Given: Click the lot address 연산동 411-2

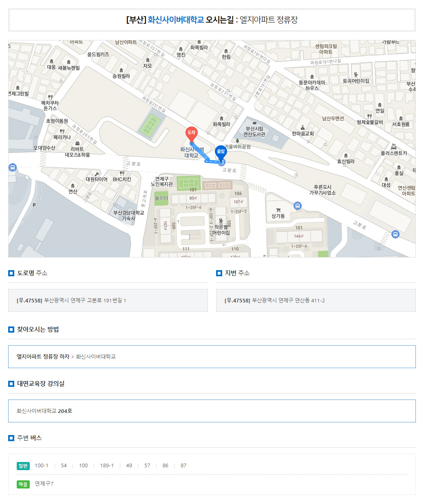Looking at the screenshot, I should click(x=288, y=300).
